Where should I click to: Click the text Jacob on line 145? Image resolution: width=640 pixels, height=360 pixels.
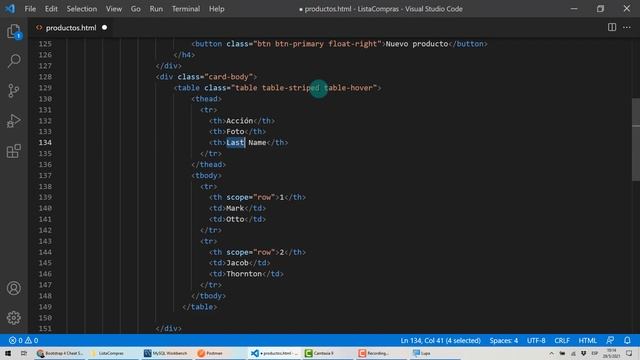click(x=238, y=263)
